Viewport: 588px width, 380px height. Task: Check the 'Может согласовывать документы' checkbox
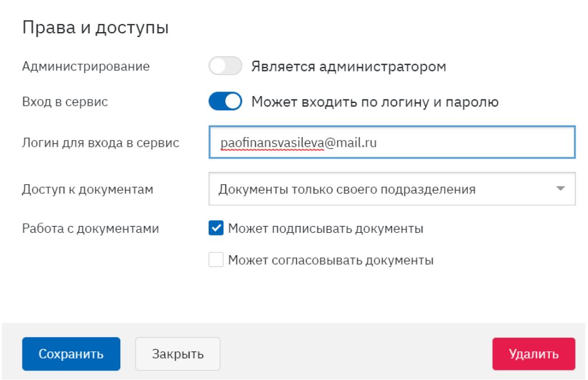tap(216, 260)
